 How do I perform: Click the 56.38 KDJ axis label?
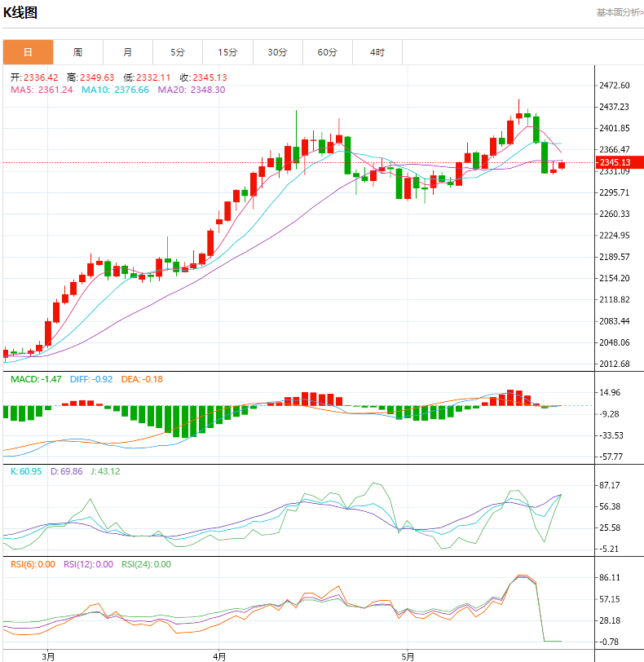(610, 506)
